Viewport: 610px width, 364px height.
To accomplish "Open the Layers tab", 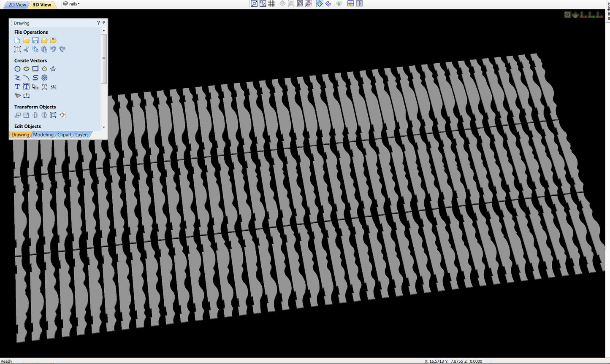I will click(x=82, y=135).
